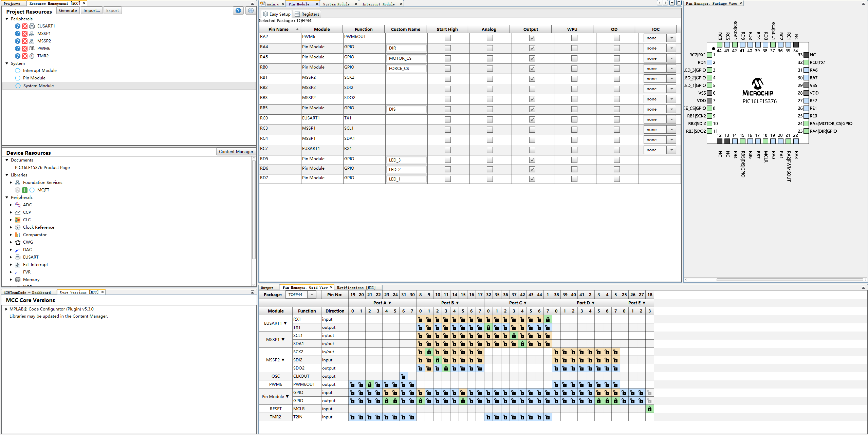Open the Package TQFP44 dropdown
The image size is (868, 435).
point(312,295)
